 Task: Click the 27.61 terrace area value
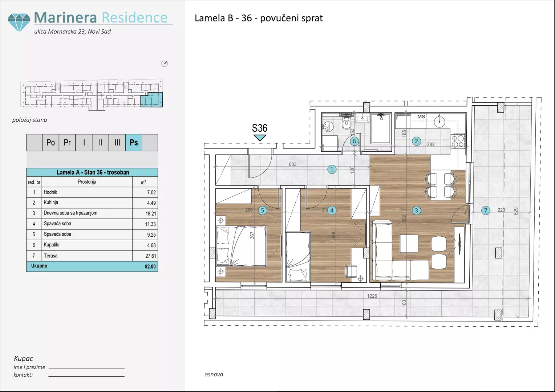point(151,256)
